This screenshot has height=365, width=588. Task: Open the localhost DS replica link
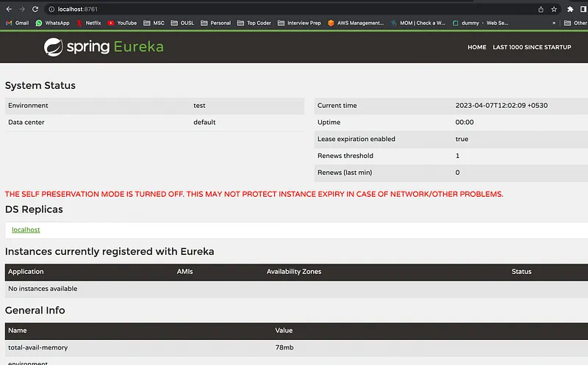click(26, 230)
